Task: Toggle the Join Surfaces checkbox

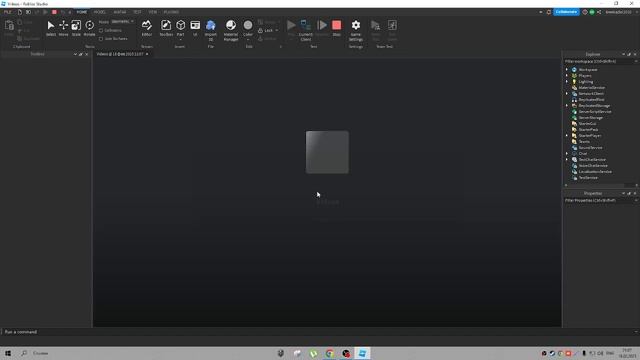Action: pos(101,39)
